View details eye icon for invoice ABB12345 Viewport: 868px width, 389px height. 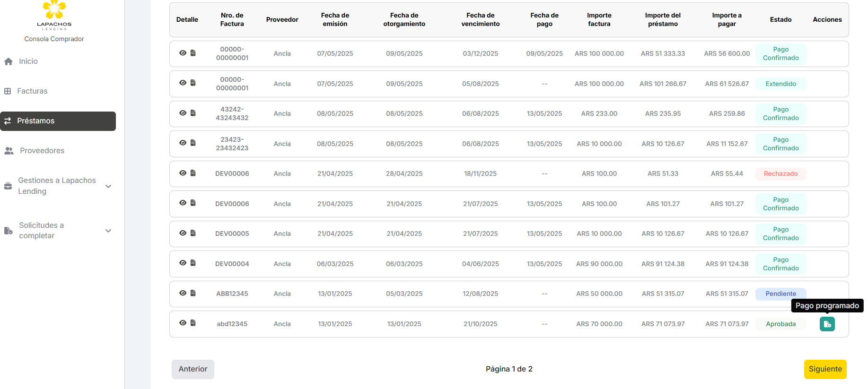coord(183,293)
